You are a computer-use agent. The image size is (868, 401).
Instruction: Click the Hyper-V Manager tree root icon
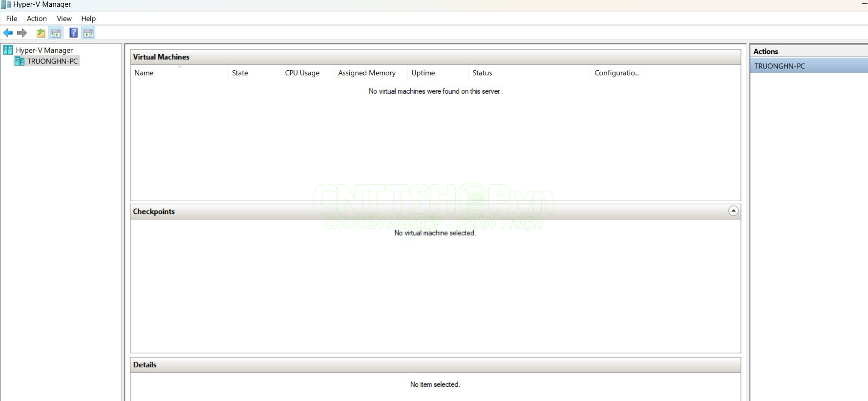coord(8,50)
